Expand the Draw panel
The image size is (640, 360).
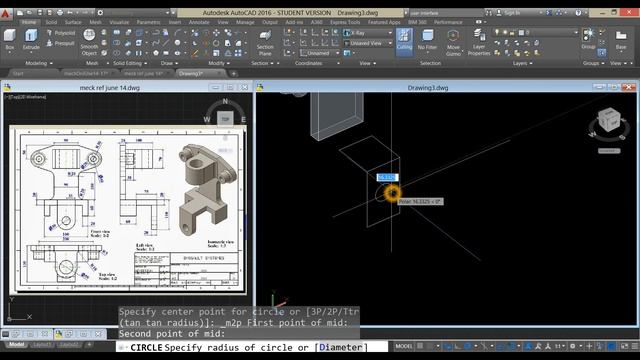coord(169,63)
